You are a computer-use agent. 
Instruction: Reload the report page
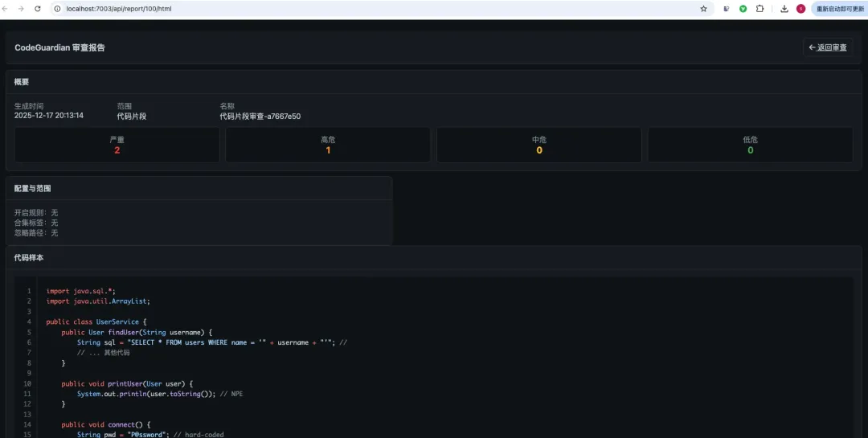(x=38, y=9)
